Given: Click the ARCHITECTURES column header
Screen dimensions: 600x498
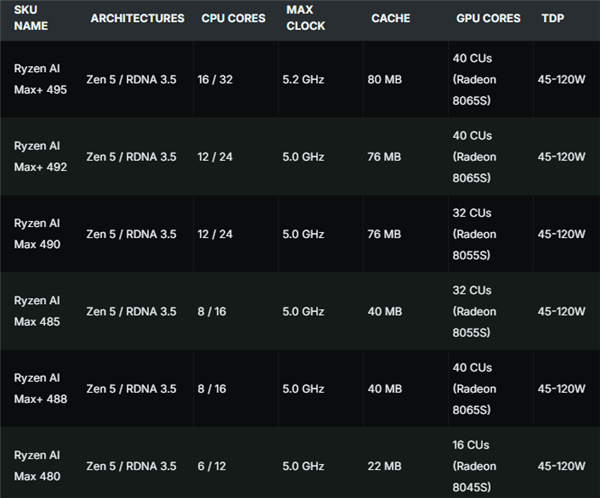Looking at the screenshot, I should click(x=137, y=18).
